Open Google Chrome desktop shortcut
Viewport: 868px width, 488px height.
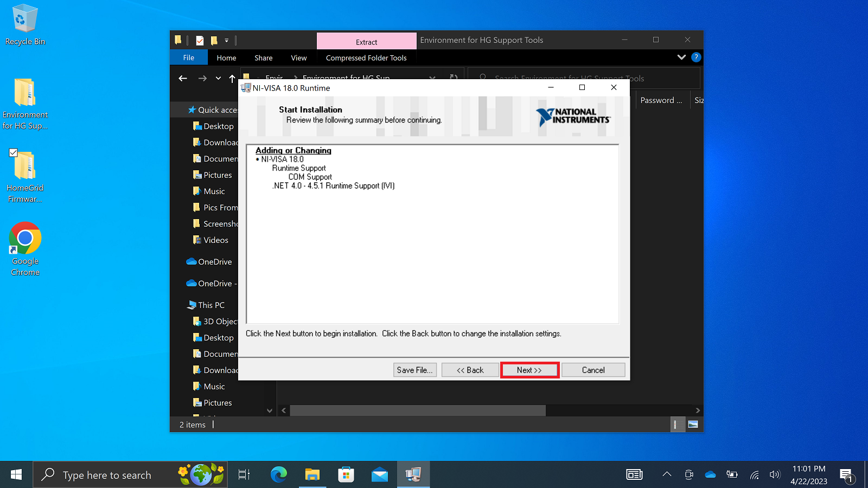coord(25,249)
